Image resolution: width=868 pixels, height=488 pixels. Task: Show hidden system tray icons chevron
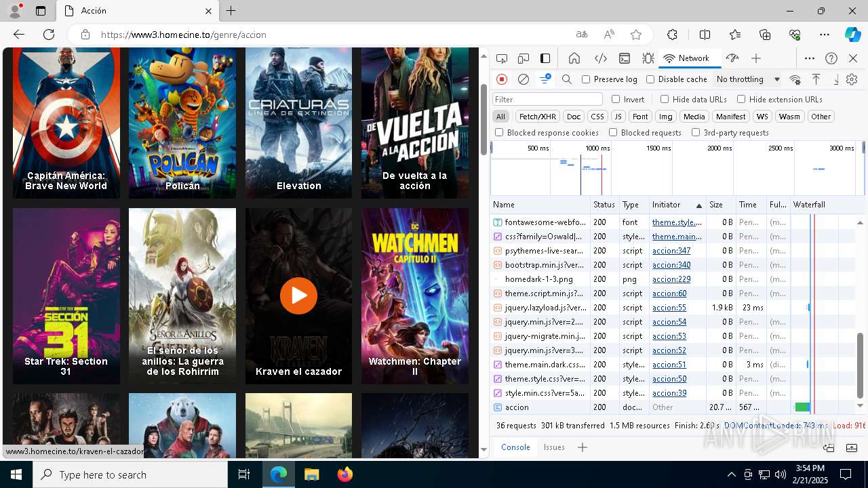click(x=731, y=474)
